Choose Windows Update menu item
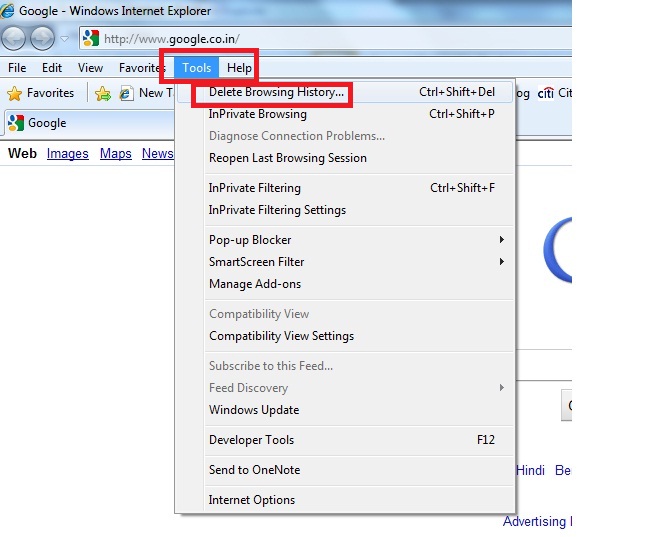This screenshot has height=537, width=671. pyautogui.click(x=344, y=410)
